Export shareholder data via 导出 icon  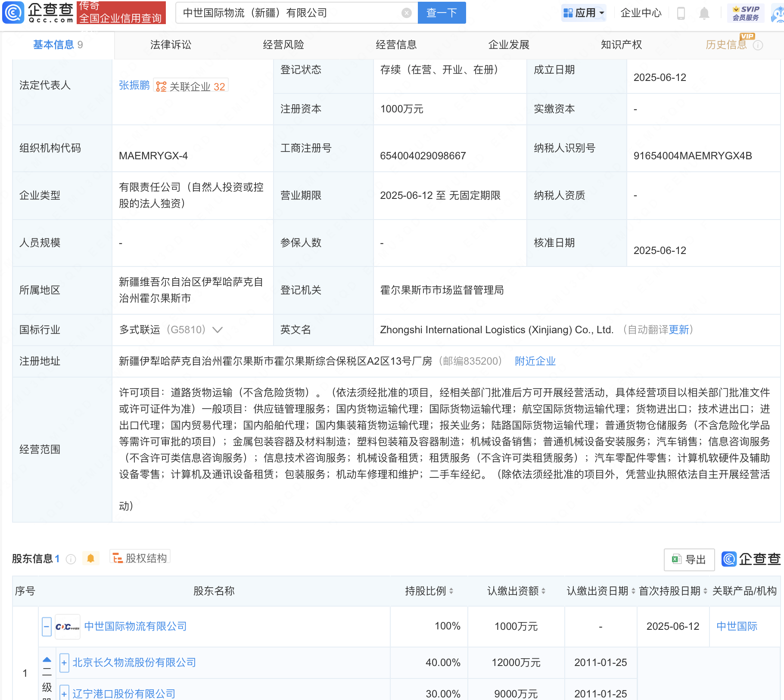pos(689,559)
